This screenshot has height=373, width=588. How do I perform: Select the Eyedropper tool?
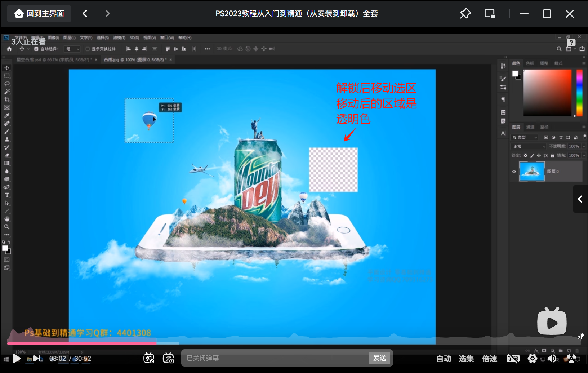point(7,116)
